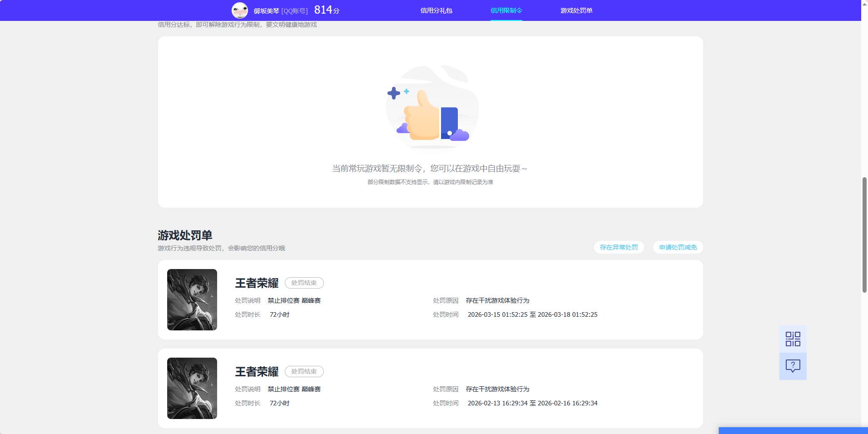
Task: Click the page vertical scrollbar thumb
Action: (864, 235)
